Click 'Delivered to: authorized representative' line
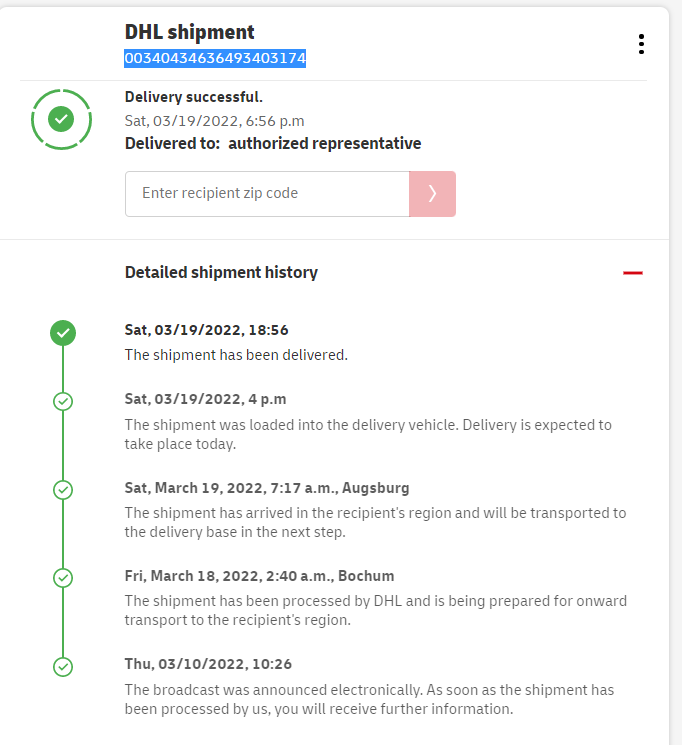The width and height of the screenshot is (682, 745). [x=273, y=143]
